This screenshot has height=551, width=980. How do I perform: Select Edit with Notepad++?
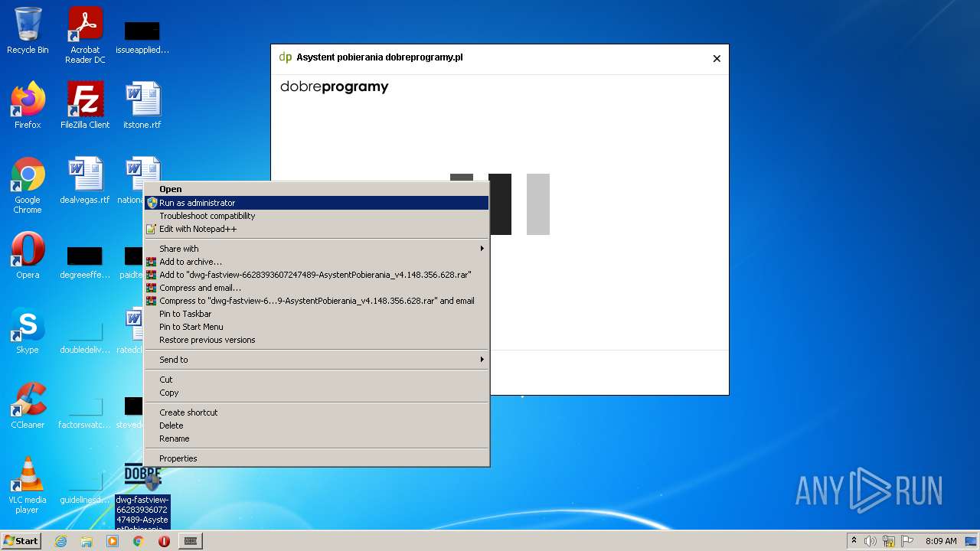[x=317, y=229]
